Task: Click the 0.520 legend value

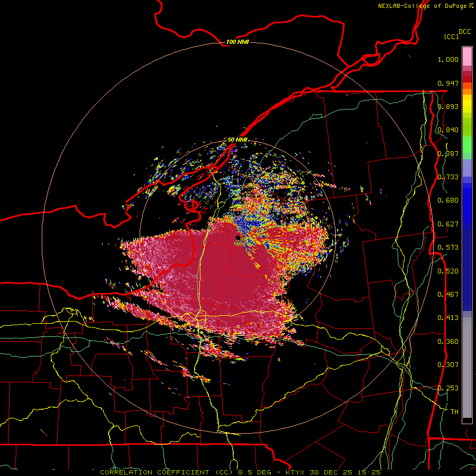Action: click(x=448, y=271)
